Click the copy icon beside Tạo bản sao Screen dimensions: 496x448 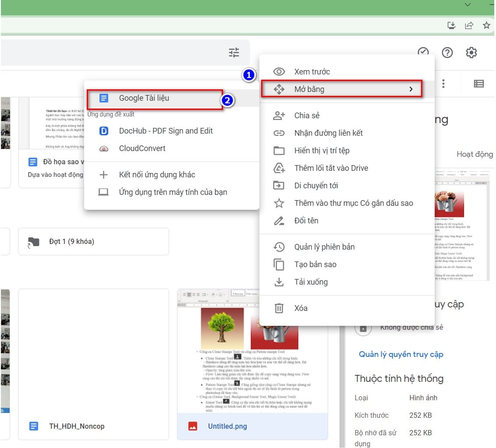click(x=279, y=265)
